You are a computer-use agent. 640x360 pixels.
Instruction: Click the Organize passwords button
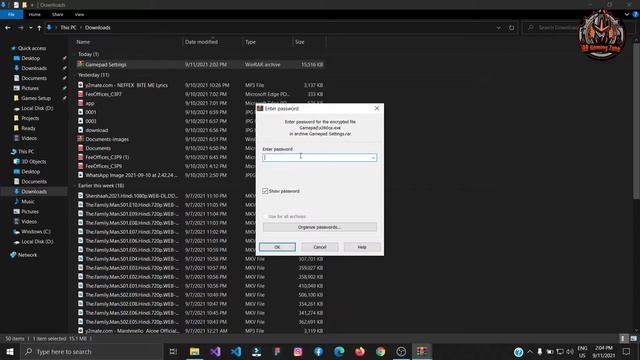[x=320, y=227]
